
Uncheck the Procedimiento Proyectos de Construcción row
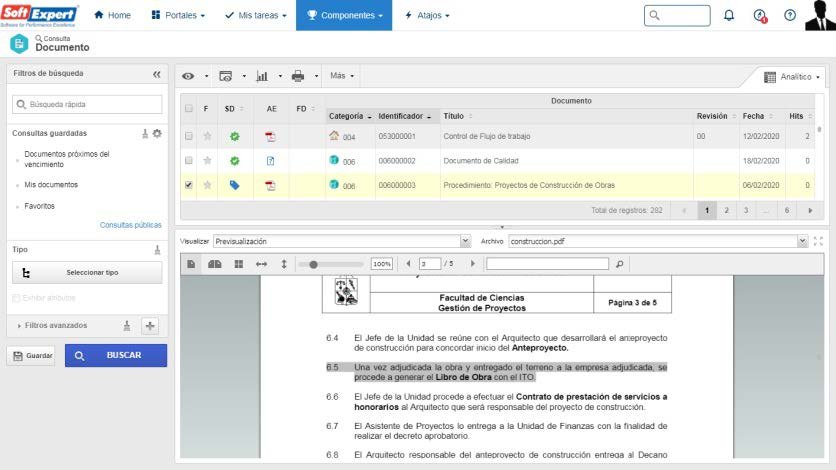[189, 185]
